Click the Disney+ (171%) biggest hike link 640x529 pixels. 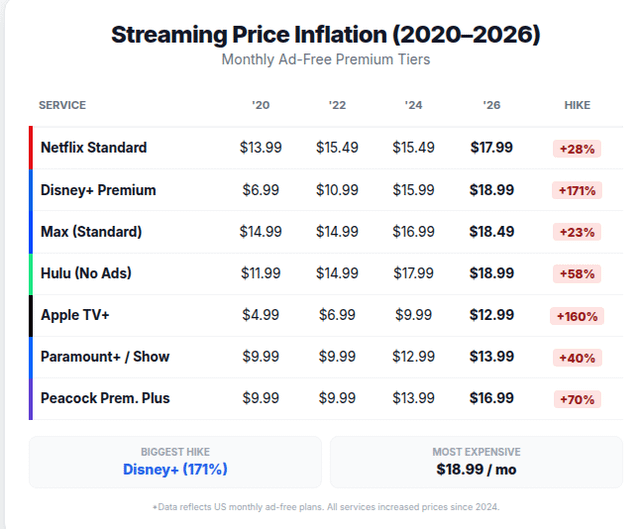click(175, 469)
